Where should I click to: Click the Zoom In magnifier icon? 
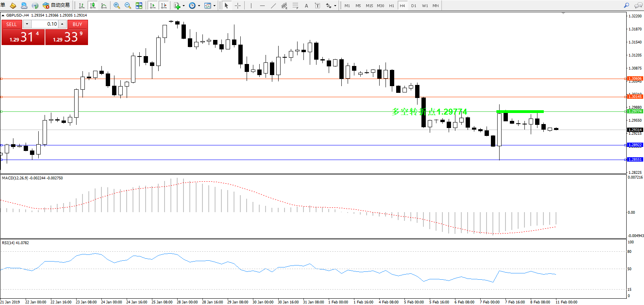[116, 6]
